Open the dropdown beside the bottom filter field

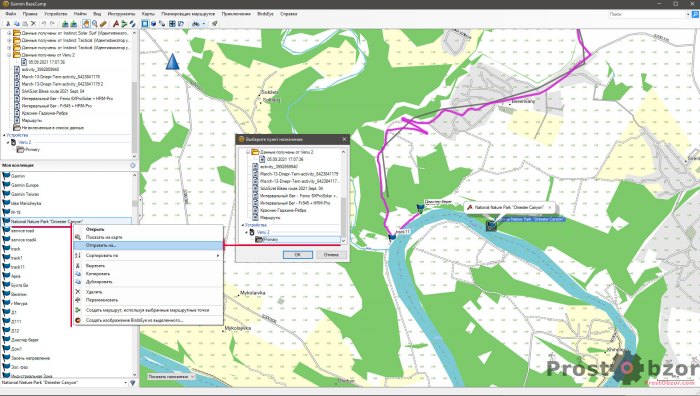click(x=125, y=383)
